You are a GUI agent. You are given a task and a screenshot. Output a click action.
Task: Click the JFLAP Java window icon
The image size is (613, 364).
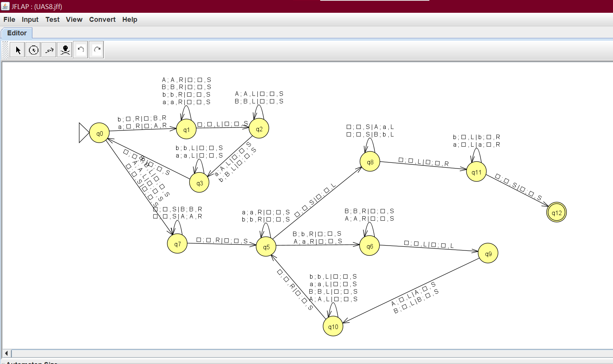click(x=5, y=6)
